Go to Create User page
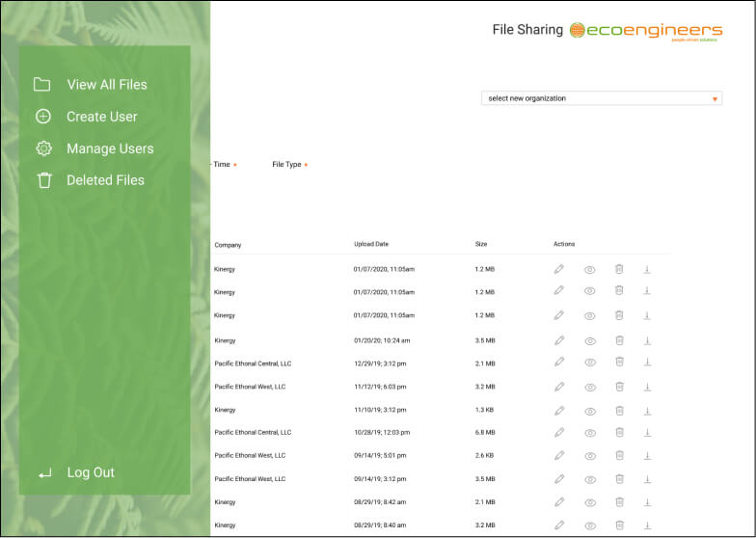 click(87, 116)
